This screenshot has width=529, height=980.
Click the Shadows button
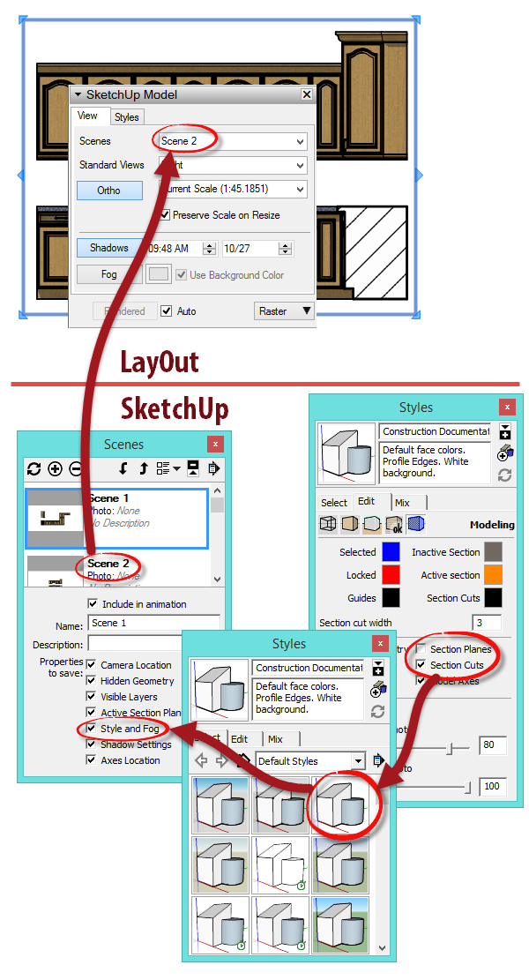(x=109, y=248)
